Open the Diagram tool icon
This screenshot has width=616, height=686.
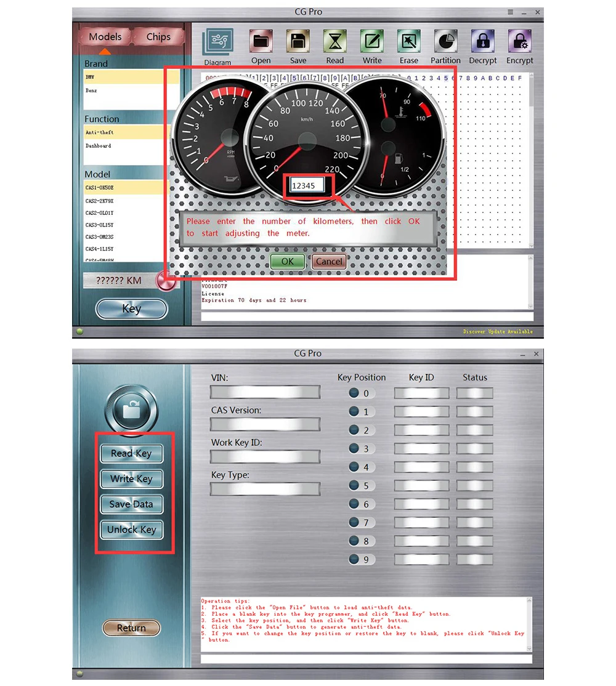pyautogui.click(x=218, y=42)
